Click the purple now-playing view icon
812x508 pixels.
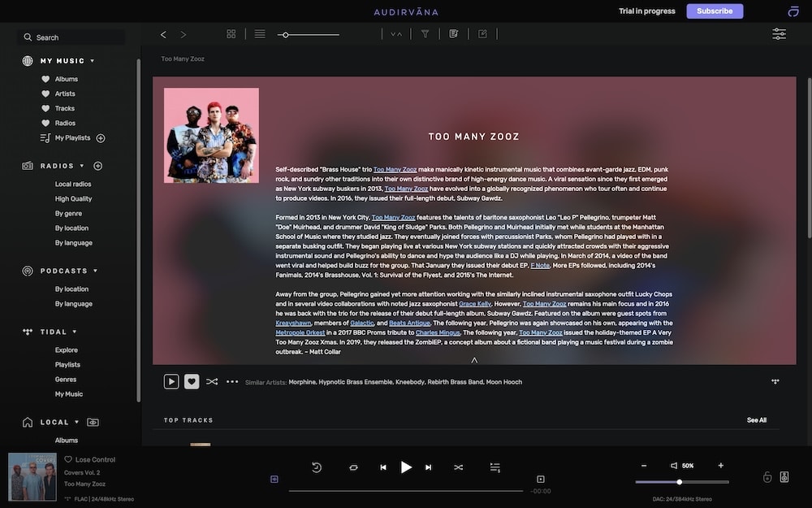coord(274,479)
